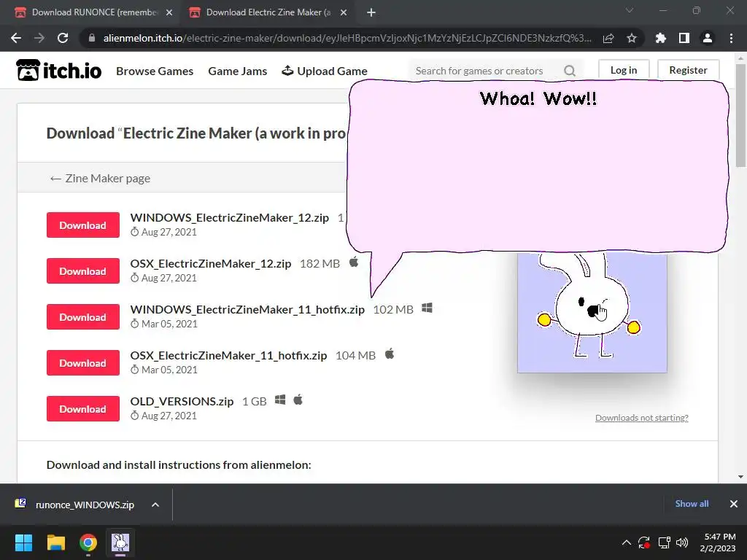Click the itch.io logo
This screenshot has width=747, height=560.
click(x=58, y=71)
